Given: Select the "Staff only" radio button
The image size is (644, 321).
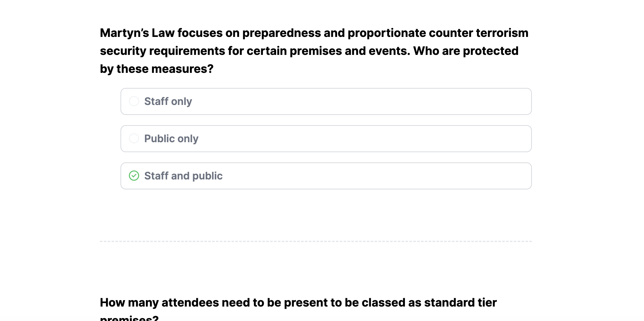Looking at the screenshot, I should tap(134, 101).
